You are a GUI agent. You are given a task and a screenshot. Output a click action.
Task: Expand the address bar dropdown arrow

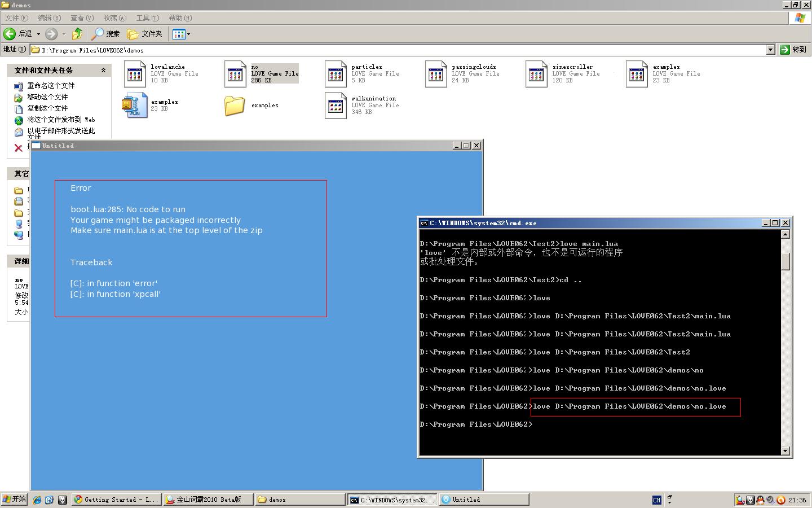[770, 50]
